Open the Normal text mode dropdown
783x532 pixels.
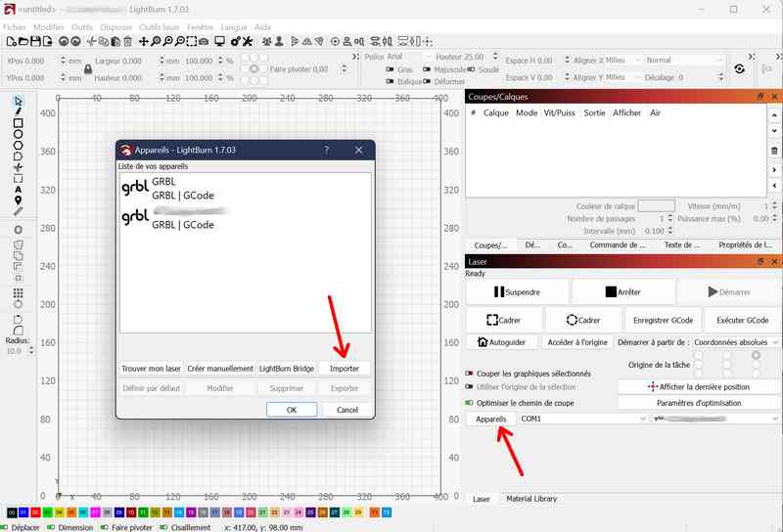tap(683, 60)
